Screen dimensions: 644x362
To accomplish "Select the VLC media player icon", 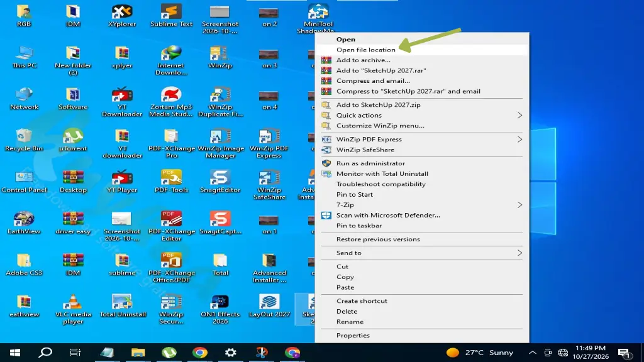I will 73,309.
